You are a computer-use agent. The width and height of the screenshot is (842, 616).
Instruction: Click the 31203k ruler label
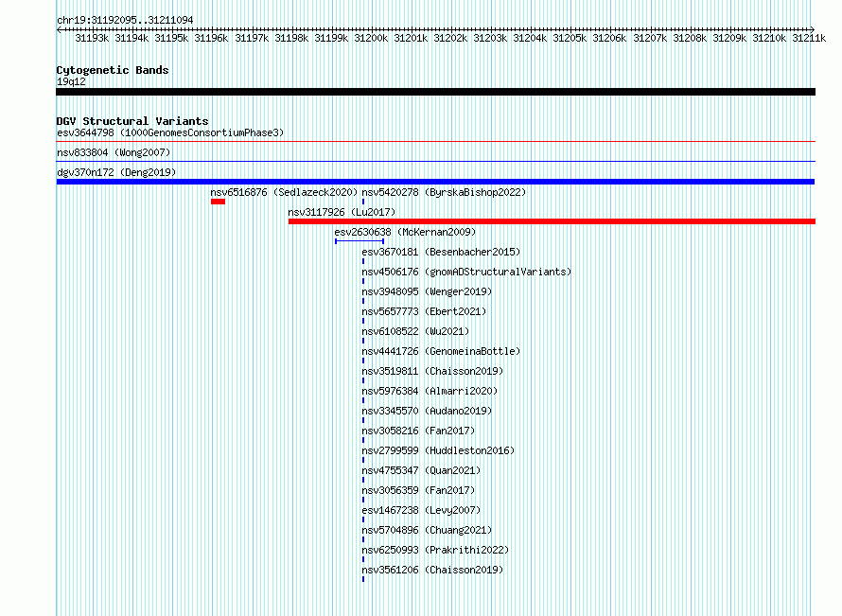pos(490,38)
